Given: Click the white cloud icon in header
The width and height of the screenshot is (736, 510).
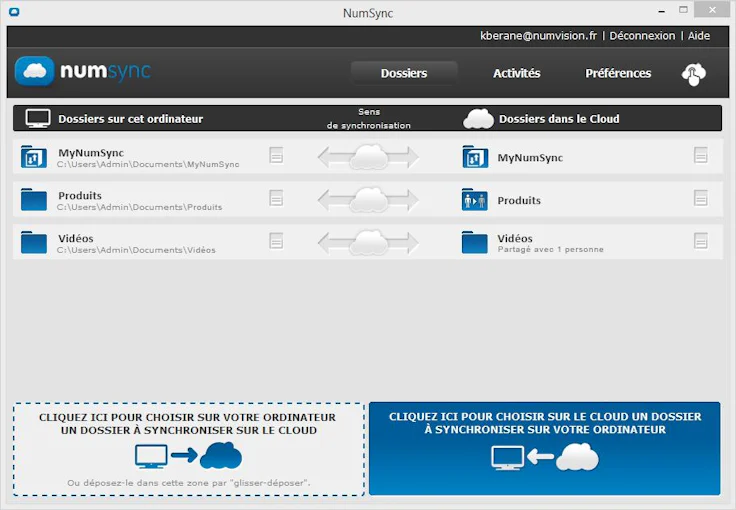Looking at the screenshot, I should (478, 119).
